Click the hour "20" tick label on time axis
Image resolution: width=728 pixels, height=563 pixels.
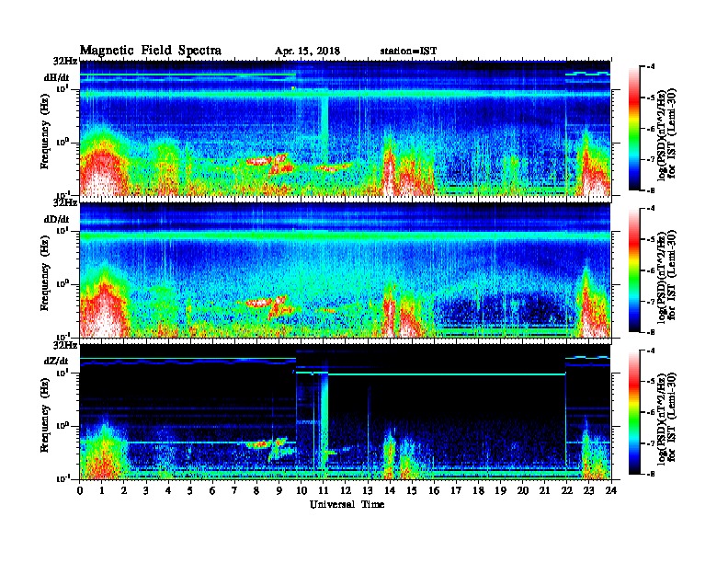(523, 491)
